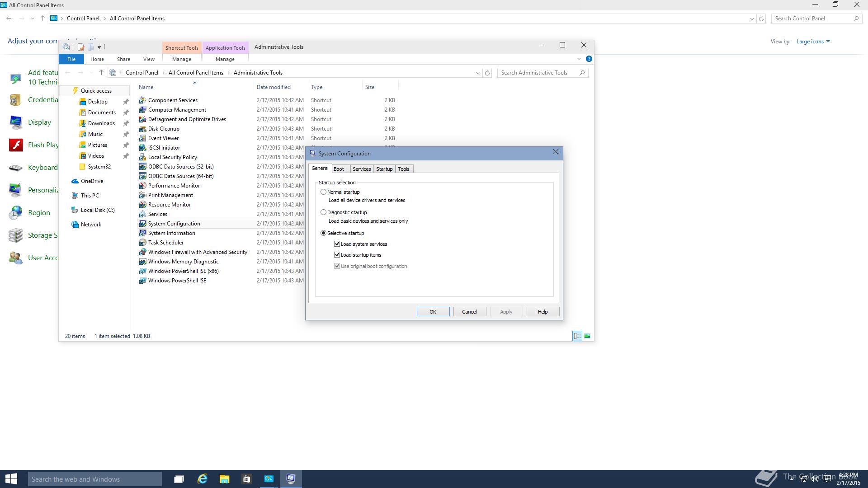Switch to the Startup tab

384,169
